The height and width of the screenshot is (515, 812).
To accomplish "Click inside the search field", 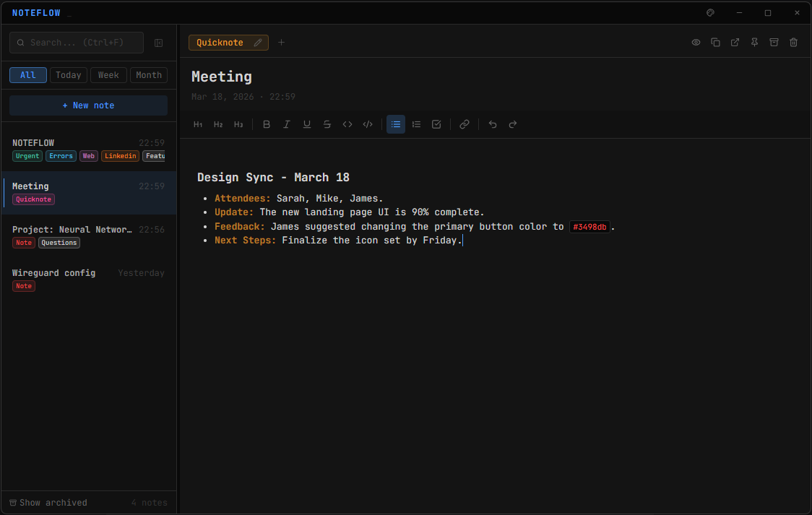I will (x=76, y=43).
